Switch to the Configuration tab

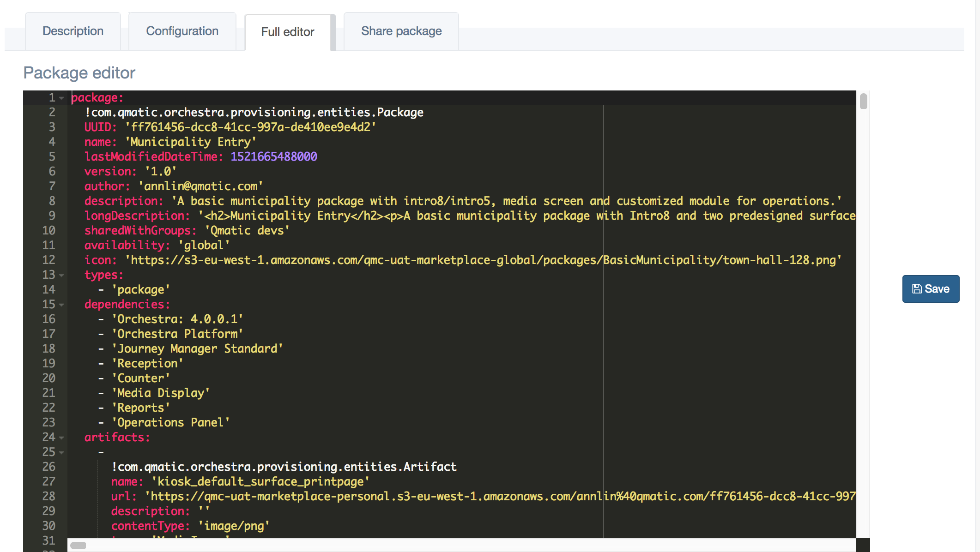coord(182,31)
